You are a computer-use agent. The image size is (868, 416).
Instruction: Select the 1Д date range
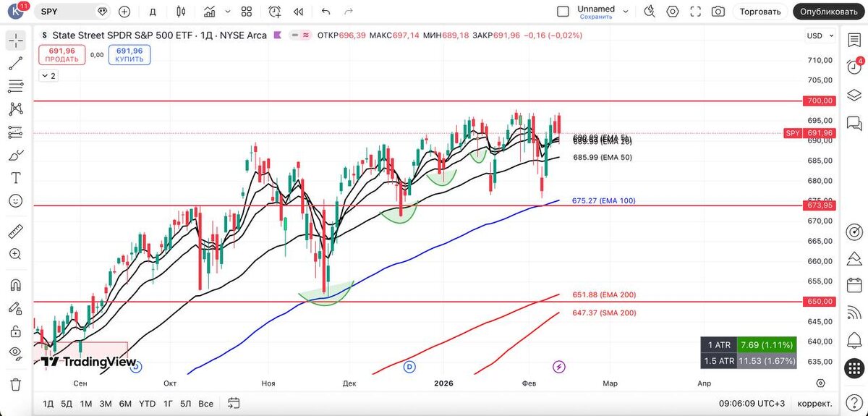pos(48,403)
